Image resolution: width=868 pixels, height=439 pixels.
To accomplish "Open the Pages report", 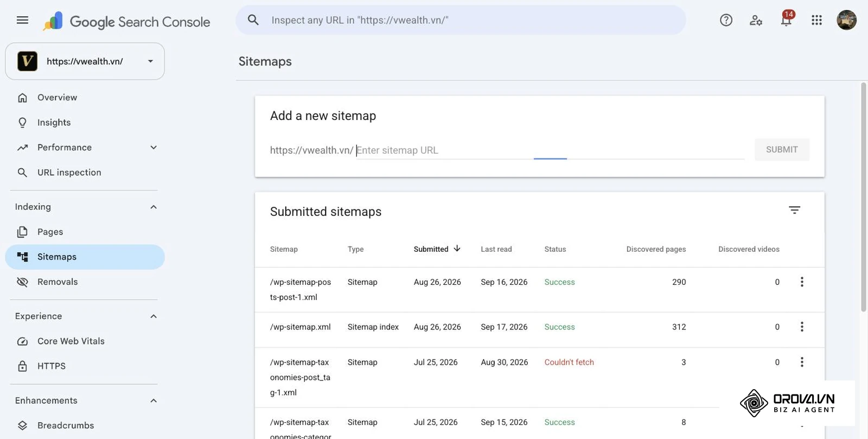I will 85,232.
